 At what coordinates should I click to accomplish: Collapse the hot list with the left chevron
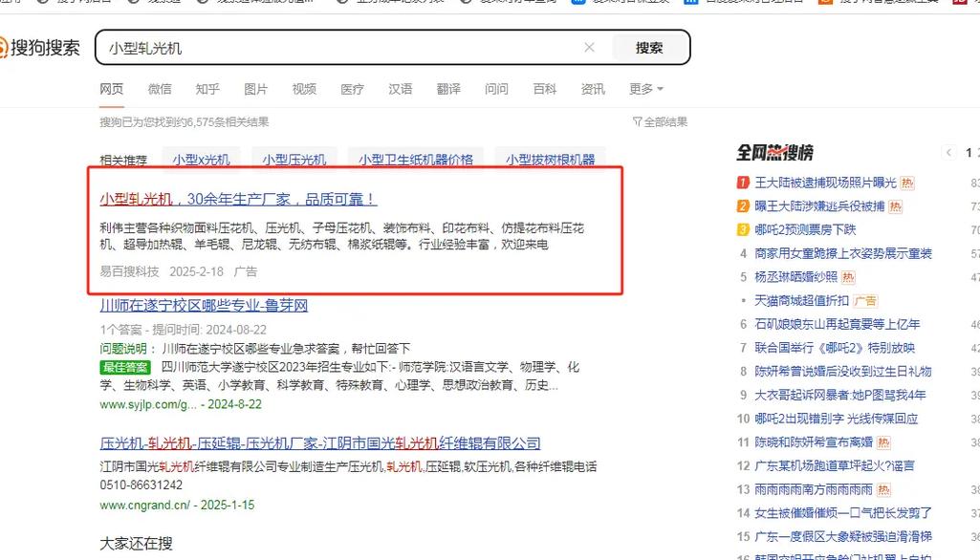[947, 151]
